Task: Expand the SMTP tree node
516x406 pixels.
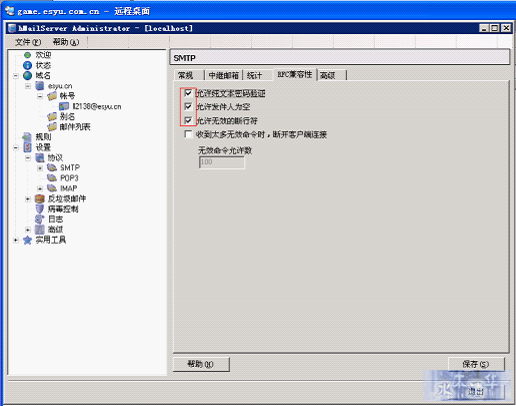Action: click(x=40, y=168)
